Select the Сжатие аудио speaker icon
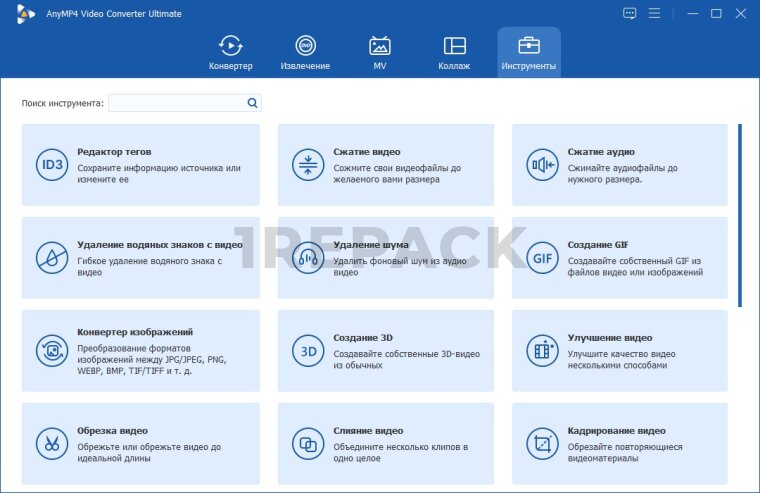Screen dimensions: 760x493 point(542,165)
